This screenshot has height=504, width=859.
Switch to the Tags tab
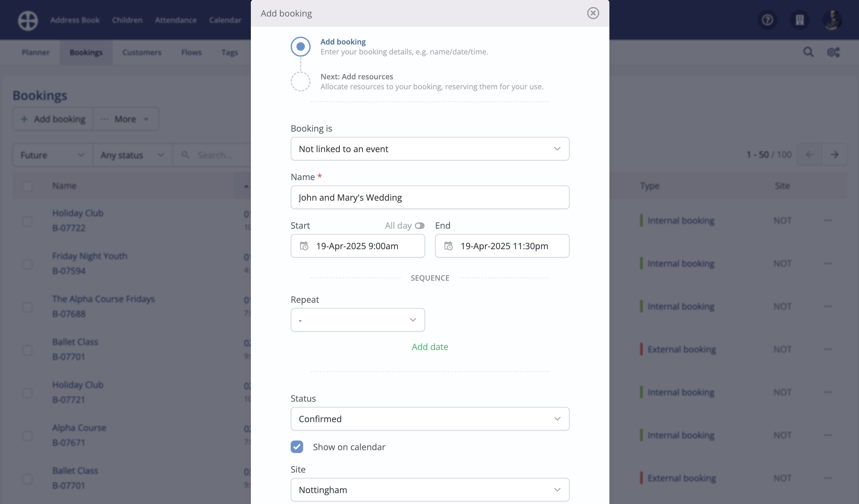[x=229, y=53]
